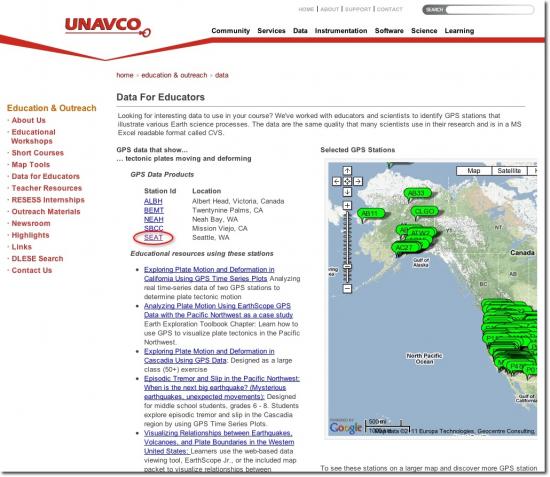
Task: Click the Google logo on map
Action: tap(346, 427)
